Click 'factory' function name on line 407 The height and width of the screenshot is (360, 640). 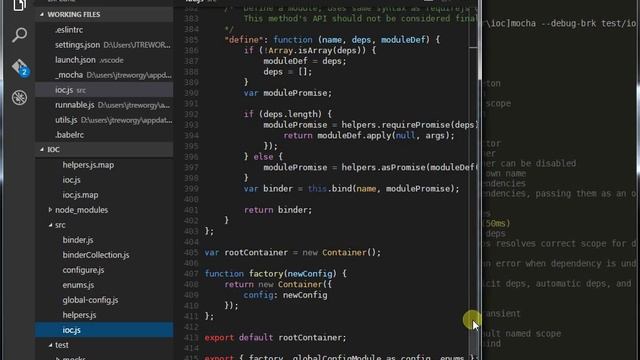(266, 274)
